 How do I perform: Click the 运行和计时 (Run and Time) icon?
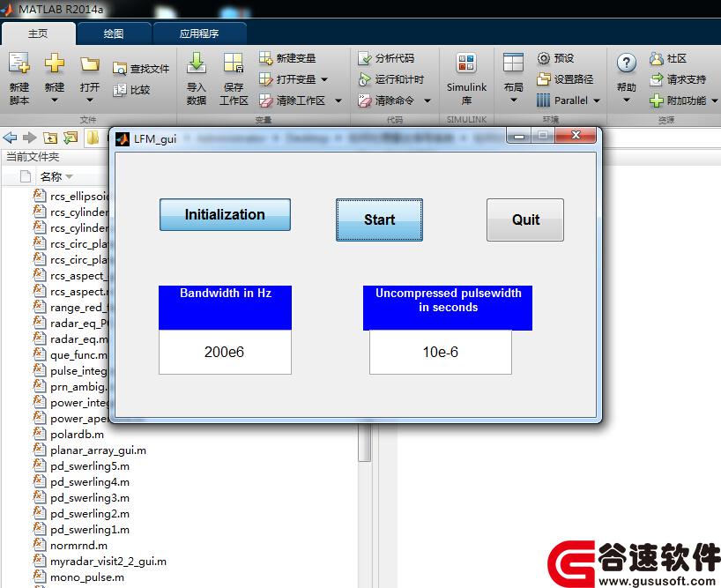tap(364, 79)
